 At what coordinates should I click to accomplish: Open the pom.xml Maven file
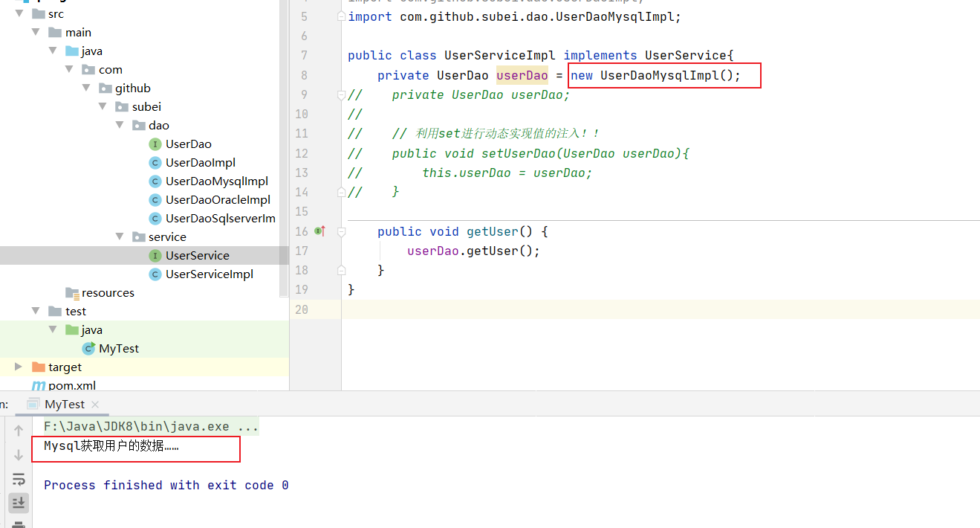coord(71,385)
